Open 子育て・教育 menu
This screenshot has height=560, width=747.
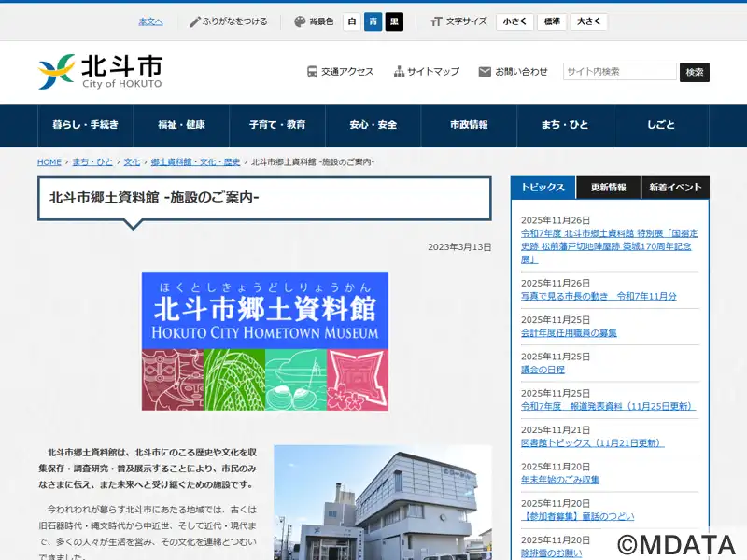[x=277, y=125]
